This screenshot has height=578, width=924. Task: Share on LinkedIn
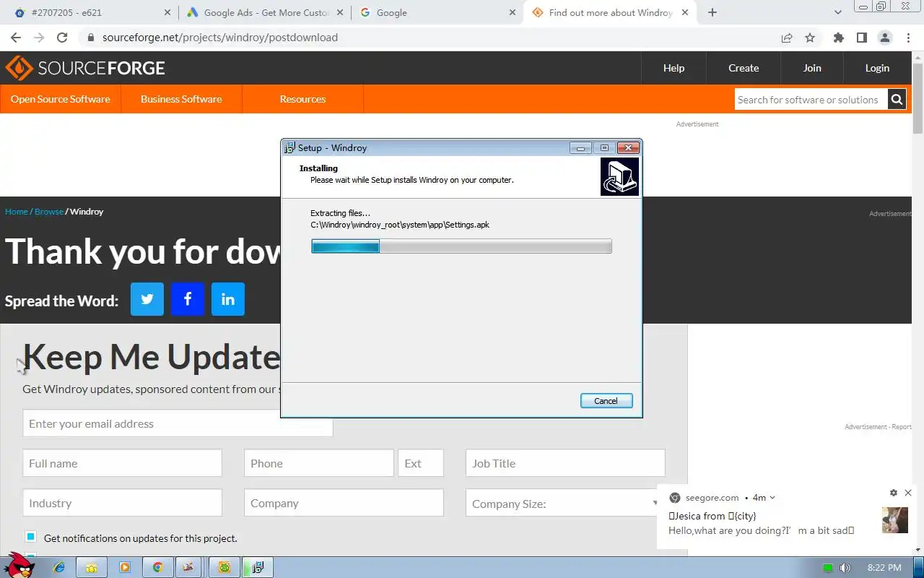click(228, 299)
